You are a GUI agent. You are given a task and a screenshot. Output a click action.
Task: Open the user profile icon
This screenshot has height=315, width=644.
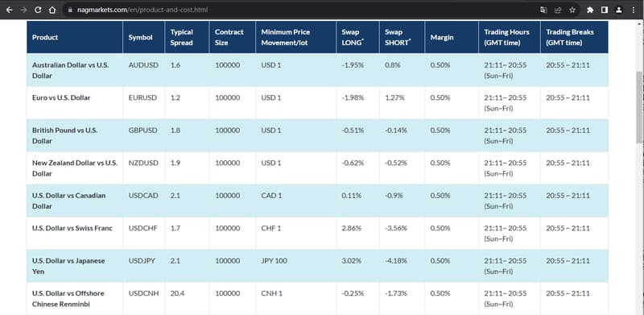619,10
